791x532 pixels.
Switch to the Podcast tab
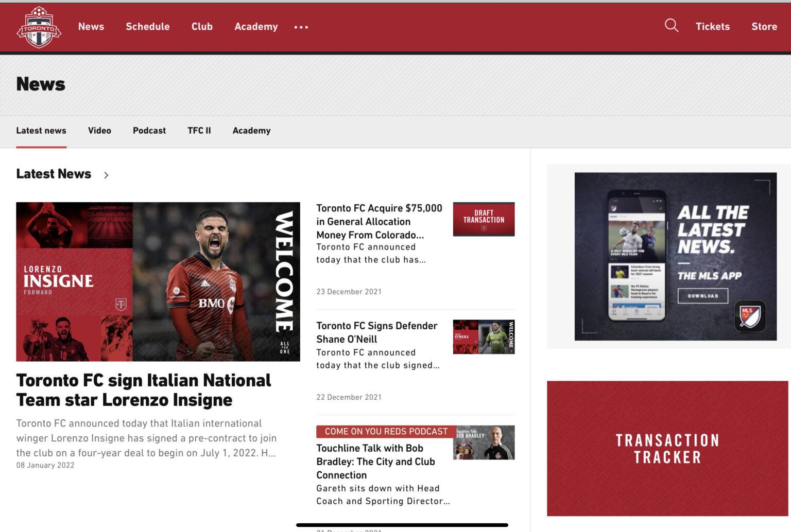pyautogui.click(x=149, y=131)
